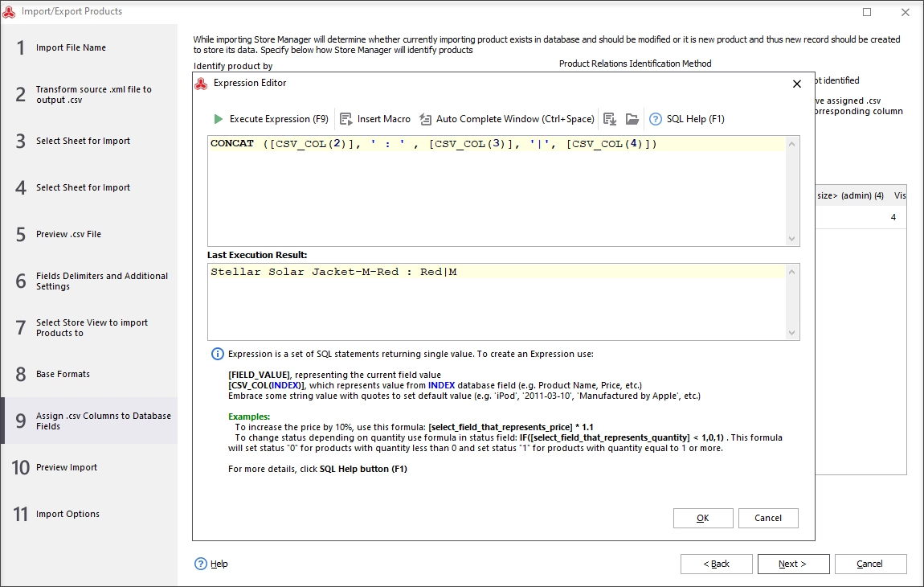
Task: Click the 'Examples:' green heading text
Action: pyautogui.click(x=249, y=417)
